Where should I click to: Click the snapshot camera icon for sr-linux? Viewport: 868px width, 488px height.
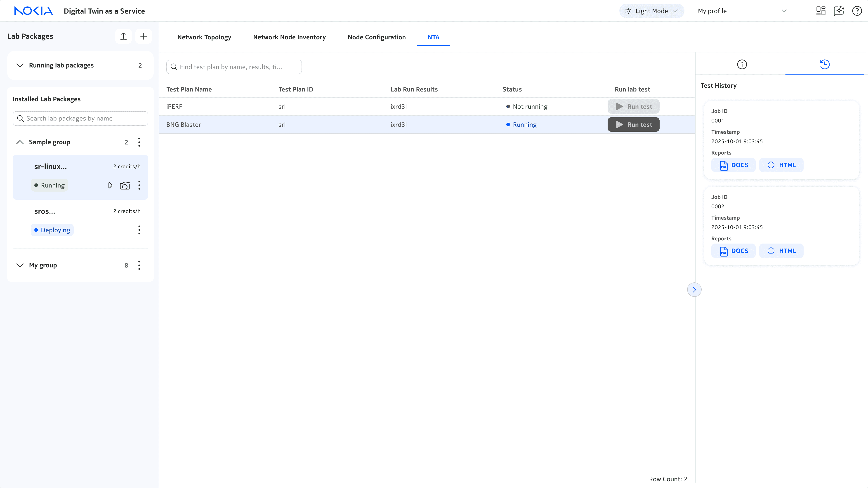[125, 185]
